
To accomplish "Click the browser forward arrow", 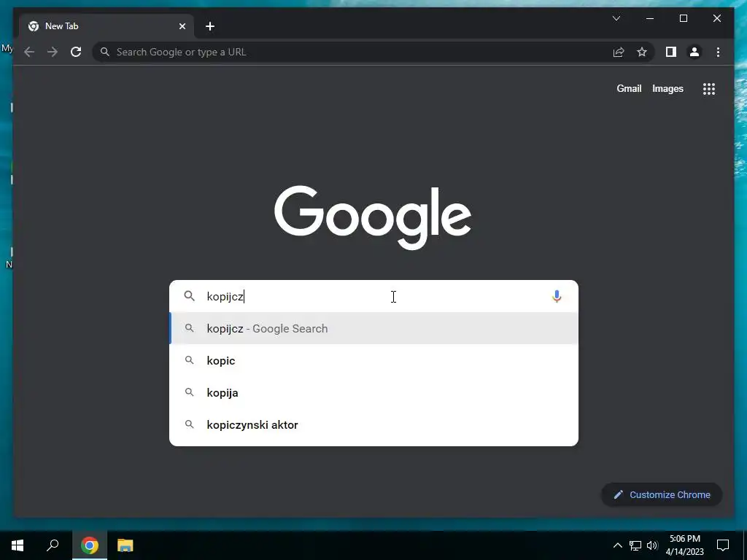I will click(53, 52).
